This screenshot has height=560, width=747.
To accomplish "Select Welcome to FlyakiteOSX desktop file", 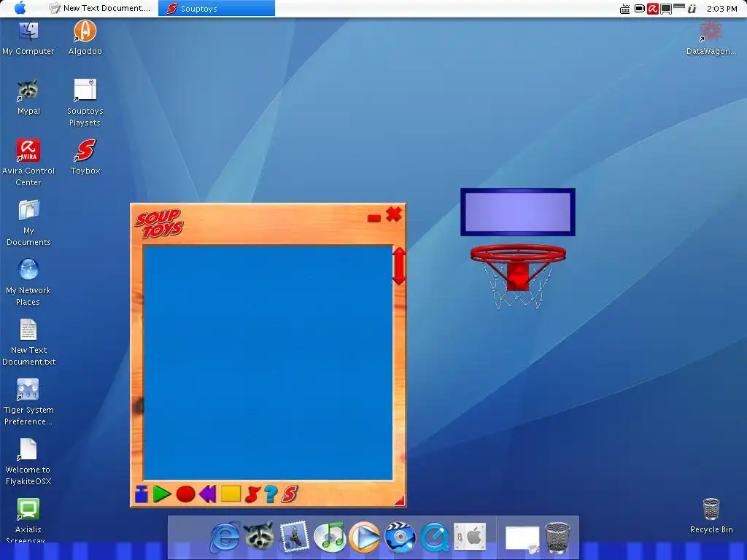I will click(28, 462).
